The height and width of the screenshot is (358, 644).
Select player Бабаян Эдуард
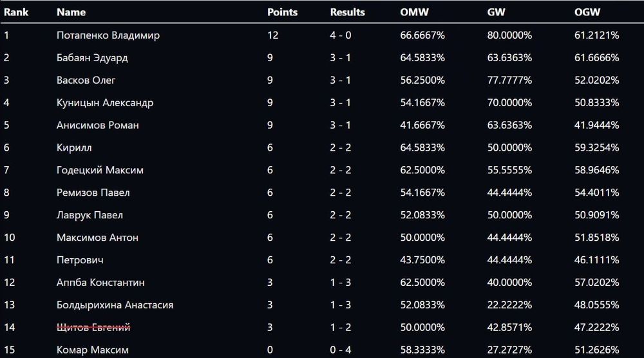(x=92, y=58)
